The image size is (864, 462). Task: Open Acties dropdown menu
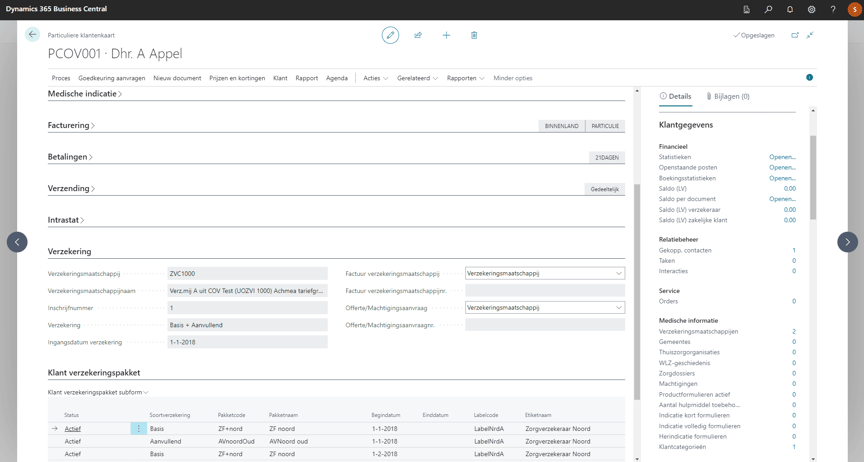coord(376,78)
